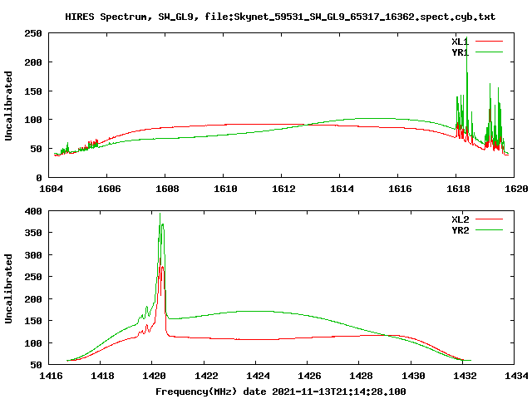Image resolution: width=532 pixels, height=399 pixels.
Task: Click the XL1 red legend line sample
Action: 489,42
